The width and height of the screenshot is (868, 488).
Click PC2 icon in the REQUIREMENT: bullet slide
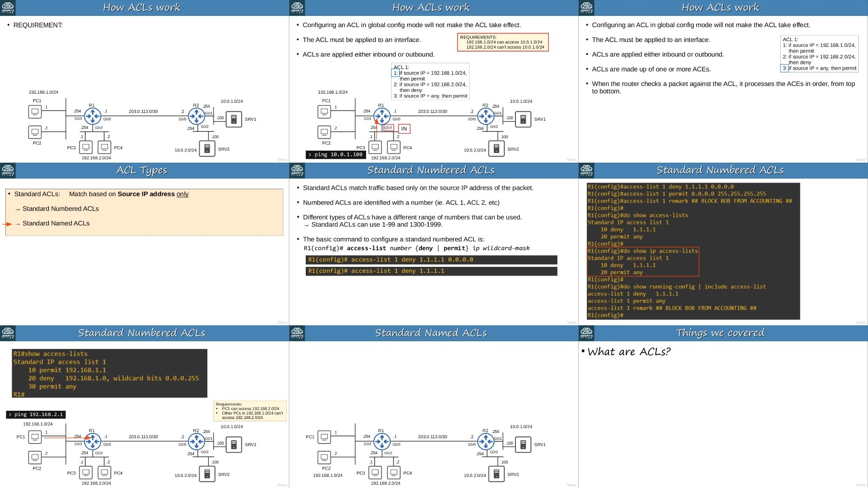[35, 132]
